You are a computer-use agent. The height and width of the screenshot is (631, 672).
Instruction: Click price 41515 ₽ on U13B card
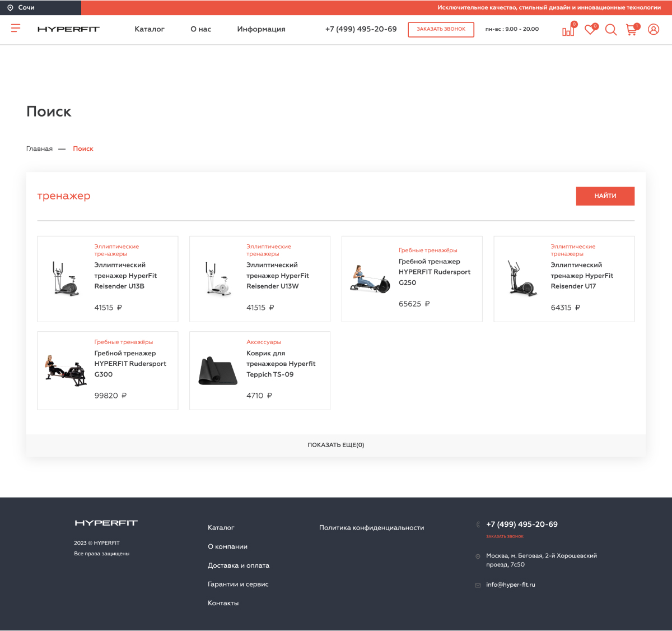108,308
